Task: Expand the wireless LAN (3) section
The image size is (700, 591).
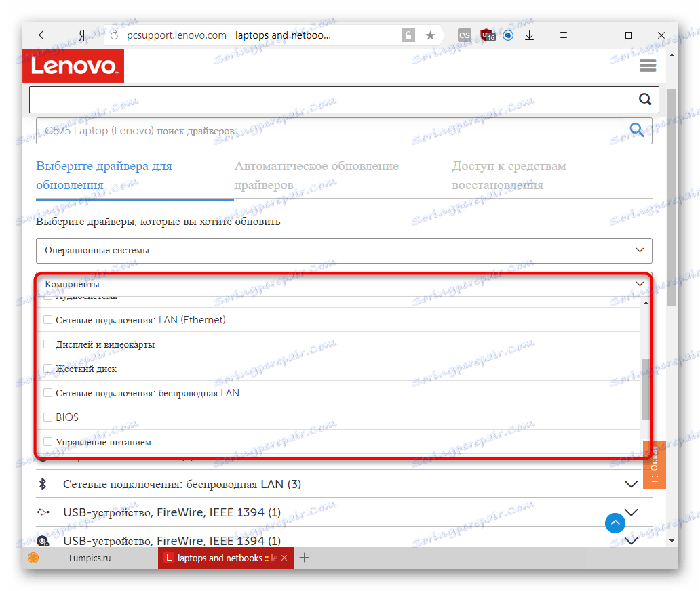Action: (631, 484)
